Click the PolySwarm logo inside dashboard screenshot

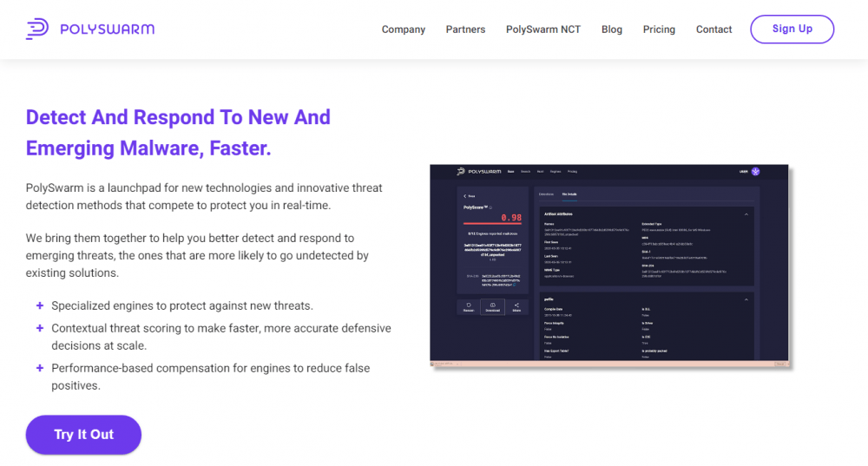[x=479, y=172]
